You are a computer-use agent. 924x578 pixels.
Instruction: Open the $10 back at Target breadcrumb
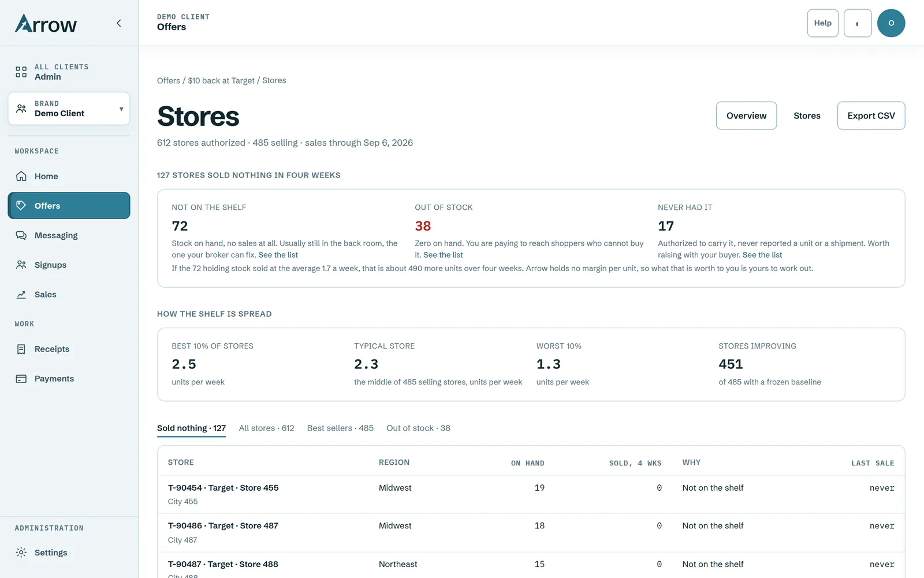coord(221,80)
